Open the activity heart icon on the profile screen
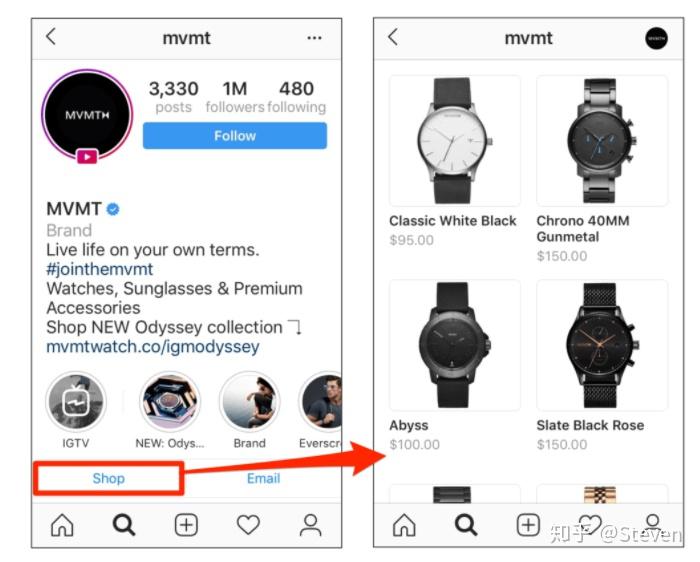Viewport: 700px width, 562px height. [248, 525]
